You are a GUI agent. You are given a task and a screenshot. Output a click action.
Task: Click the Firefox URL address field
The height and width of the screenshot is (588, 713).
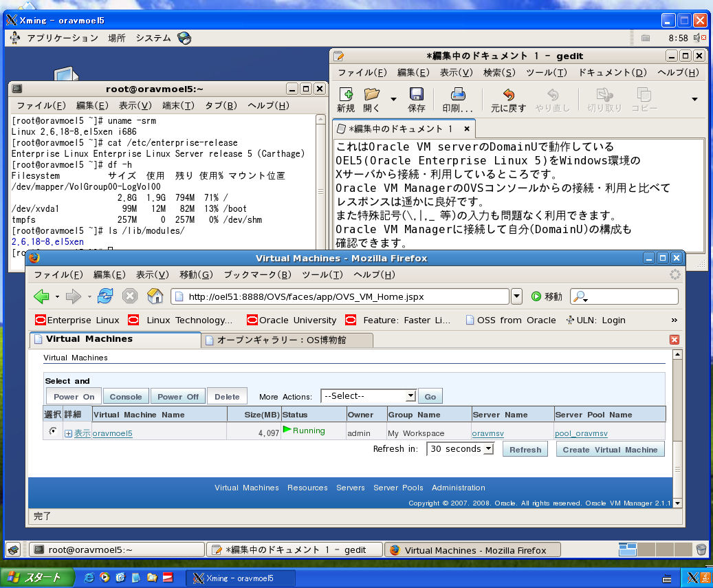tap(340, 296)
